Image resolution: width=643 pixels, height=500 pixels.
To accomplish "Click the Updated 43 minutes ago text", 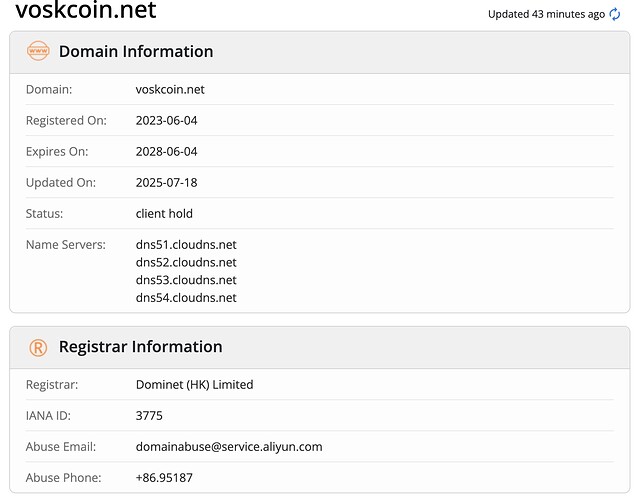I will coord(546,14).
